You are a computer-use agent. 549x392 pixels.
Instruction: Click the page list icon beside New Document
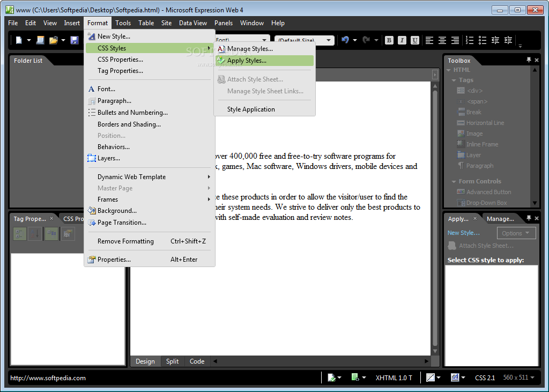coord(40,40)
